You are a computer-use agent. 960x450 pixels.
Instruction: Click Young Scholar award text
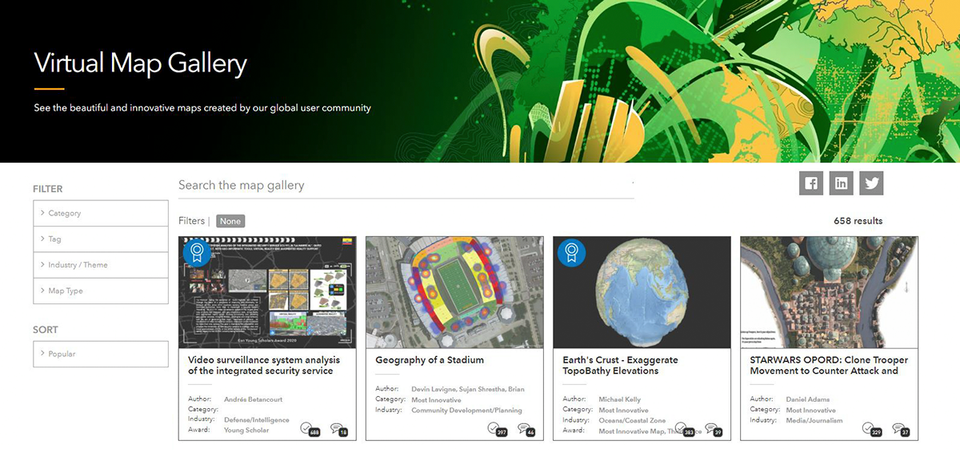pyautogui.click(x=246, y=430)
